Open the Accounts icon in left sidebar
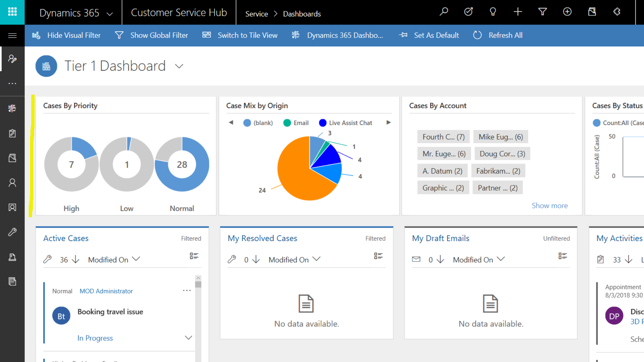Image resolution: width=644 pixels, height=362 pixels. pyautogui.click(x=12, y=158)
